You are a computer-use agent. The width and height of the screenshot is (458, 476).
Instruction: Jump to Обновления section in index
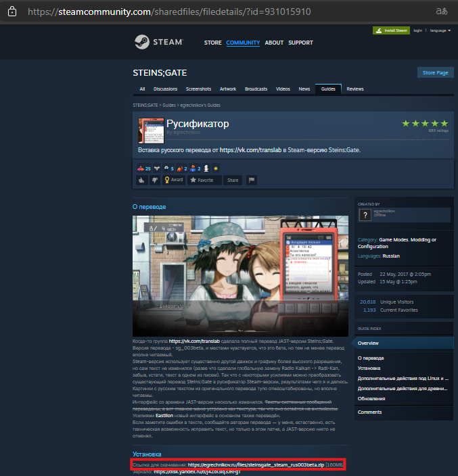click(371, 399)
